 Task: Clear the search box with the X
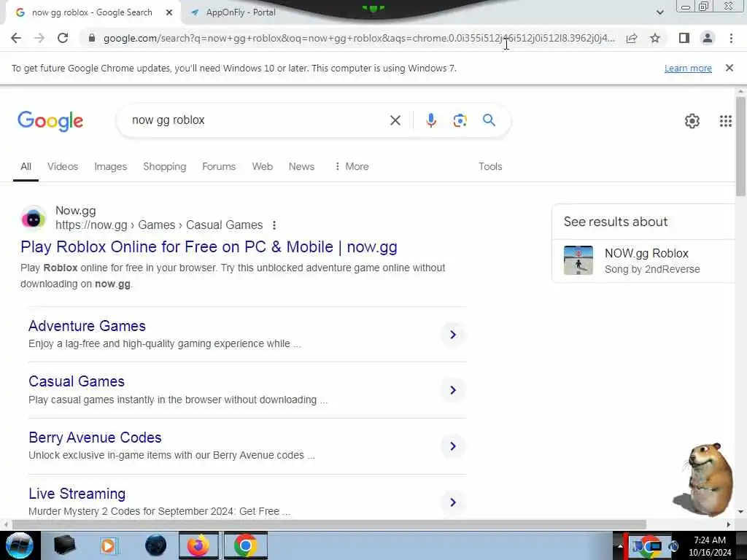coord(395,120)
